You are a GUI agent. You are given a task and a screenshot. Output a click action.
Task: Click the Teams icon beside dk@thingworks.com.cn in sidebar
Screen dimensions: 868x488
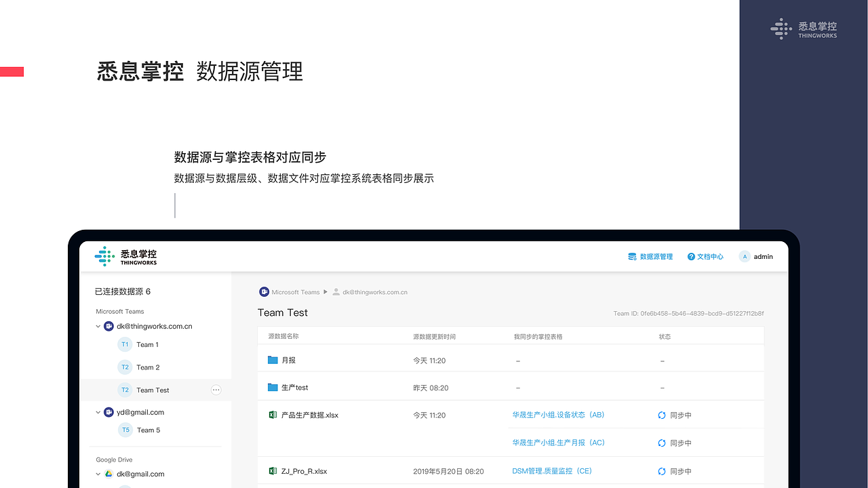coord(108,326)
